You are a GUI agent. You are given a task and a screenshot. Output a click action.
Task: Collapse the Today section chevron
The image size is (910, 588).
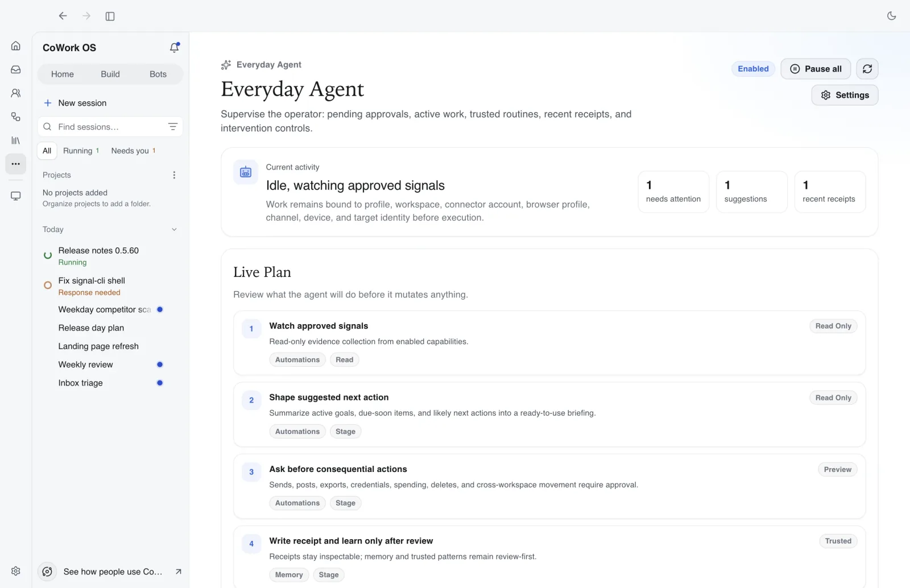pos(174,229)
